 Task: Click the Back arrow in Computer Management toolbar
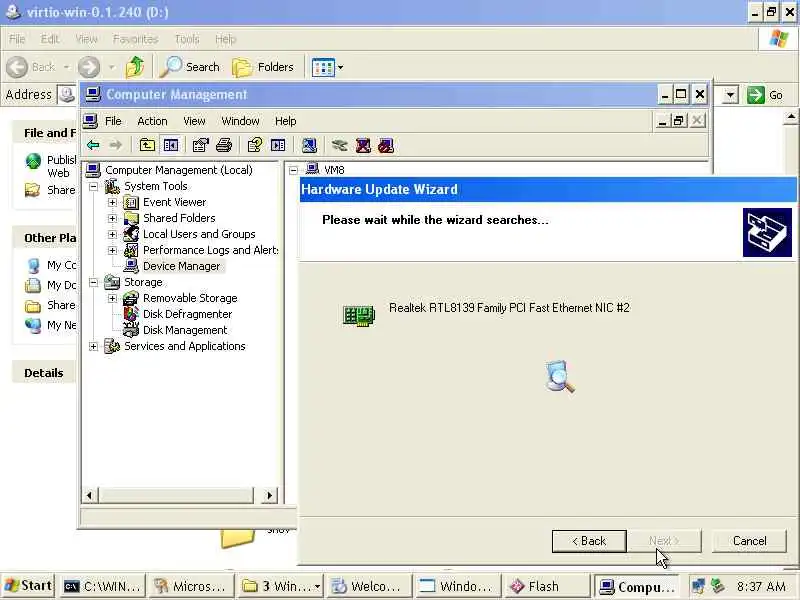93,145
